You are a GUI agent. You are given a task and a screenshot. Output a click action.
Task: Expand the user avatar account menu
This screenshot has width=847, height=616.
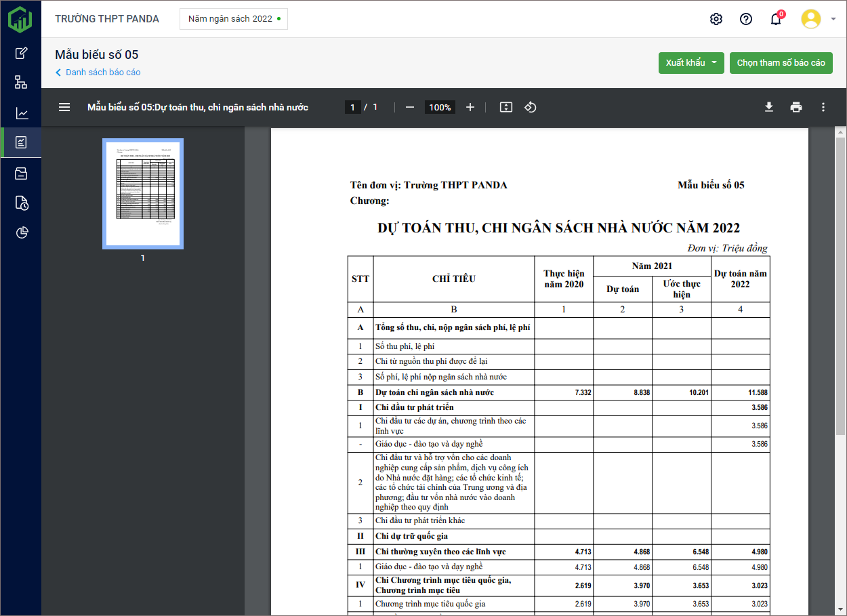(x=818, y=19)
